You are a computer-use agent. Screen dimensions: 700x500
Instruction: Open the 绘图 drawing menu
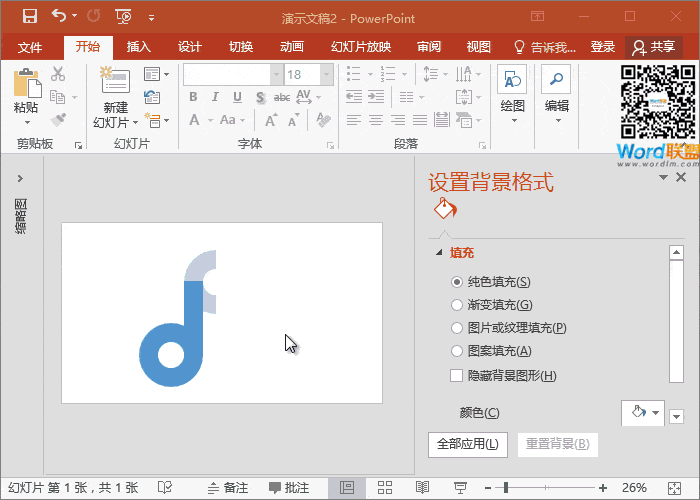point(512,95)
